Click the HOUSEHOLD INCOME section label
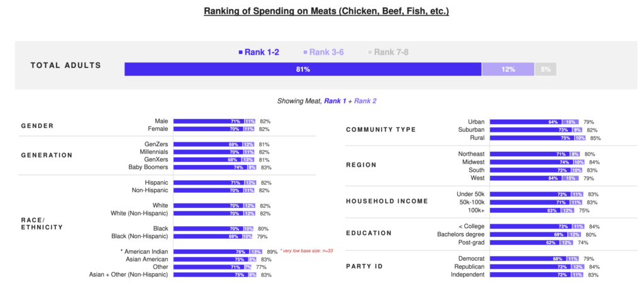This screenshot has width=644, height=286. point(387,201)
